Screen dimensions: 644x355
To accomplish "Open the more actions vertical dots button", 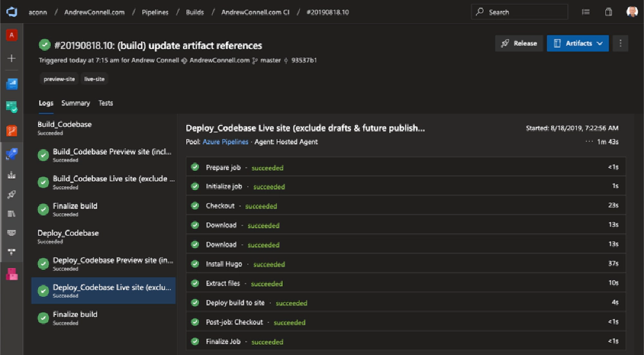I will pyautogui.click(x=620, y=43).
